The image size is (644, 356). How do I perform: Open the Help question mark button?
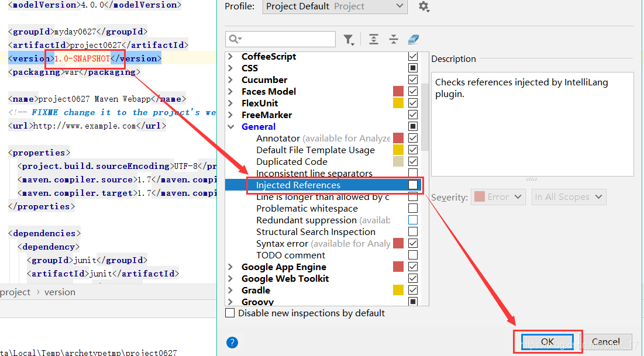point(232,343)
